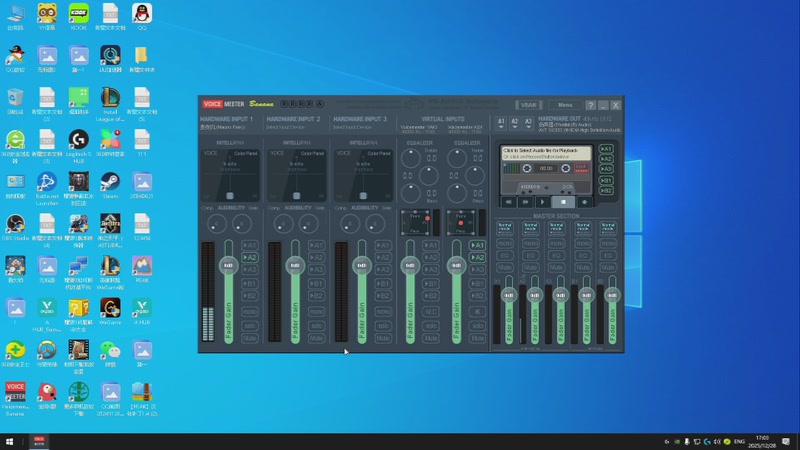Screen dimensions: 800x450
Task: Click Voicemeeter AUX Fader Gain knob
Action: click(456, 265)
